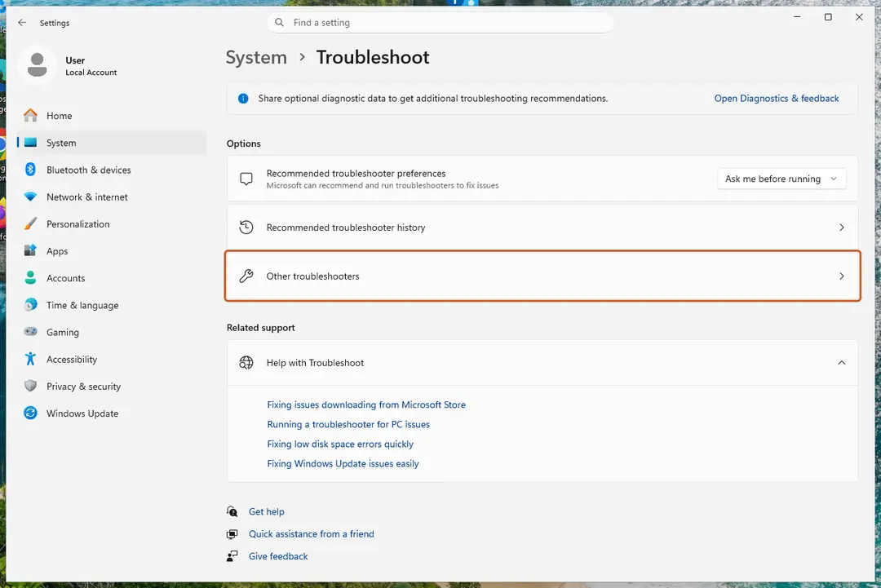Open the 'Ask me before running' dropdown
Viewport: 881px width, 588px height.
coord(781,179)
